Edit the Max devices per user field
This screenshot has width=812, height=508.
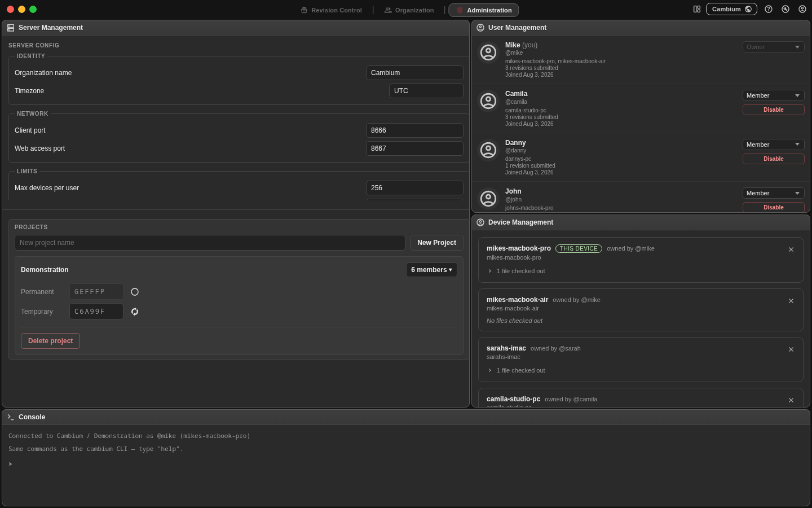point(414,188)
